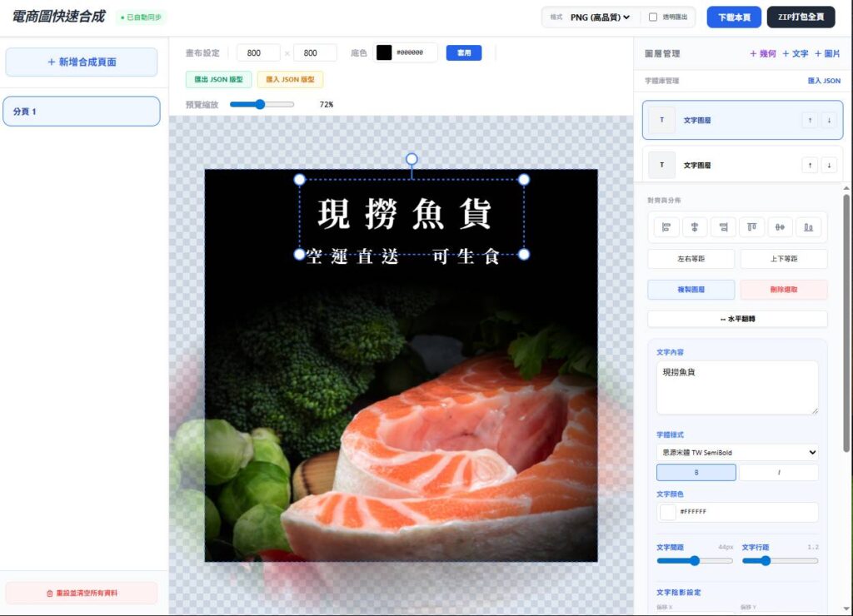Click the align vertical middle icon
This screenshot has height=616, width=853.
tap(780, 227)
